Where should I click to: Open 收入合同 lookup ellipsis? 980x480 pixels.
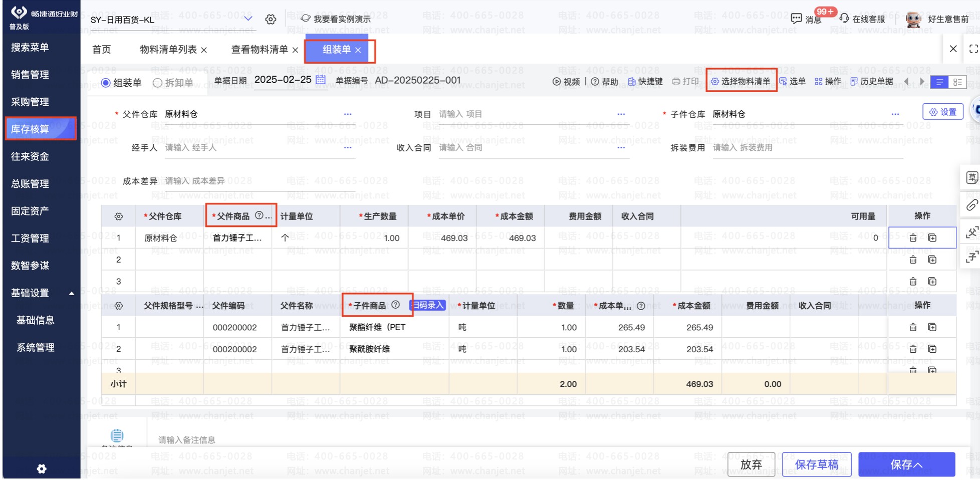point(621,148)
